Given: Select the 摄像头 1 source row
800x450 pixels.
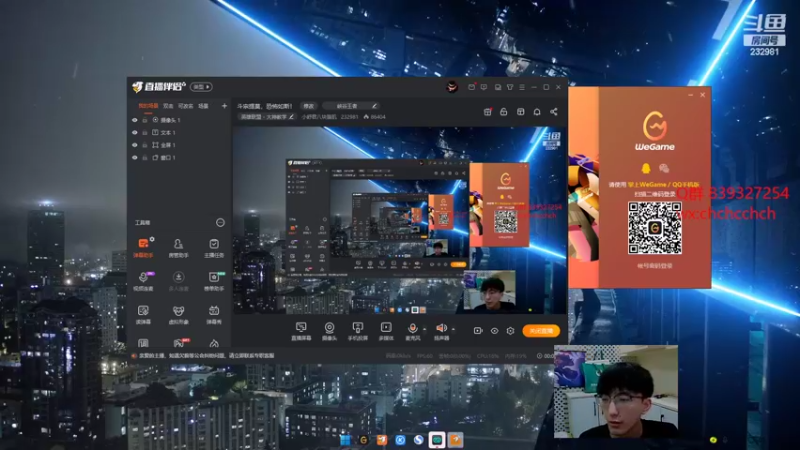Looking at the screenshot, I should pyautogui.click(x=179, y=120).
